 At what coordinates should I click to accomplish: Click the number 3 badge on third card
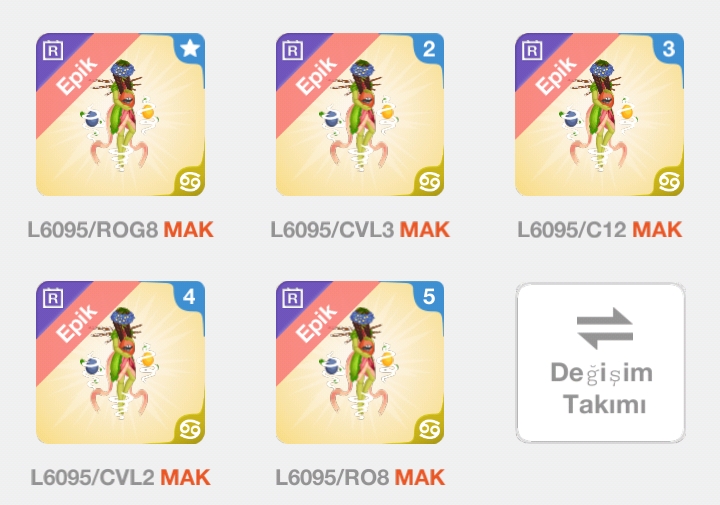[669, 48]
